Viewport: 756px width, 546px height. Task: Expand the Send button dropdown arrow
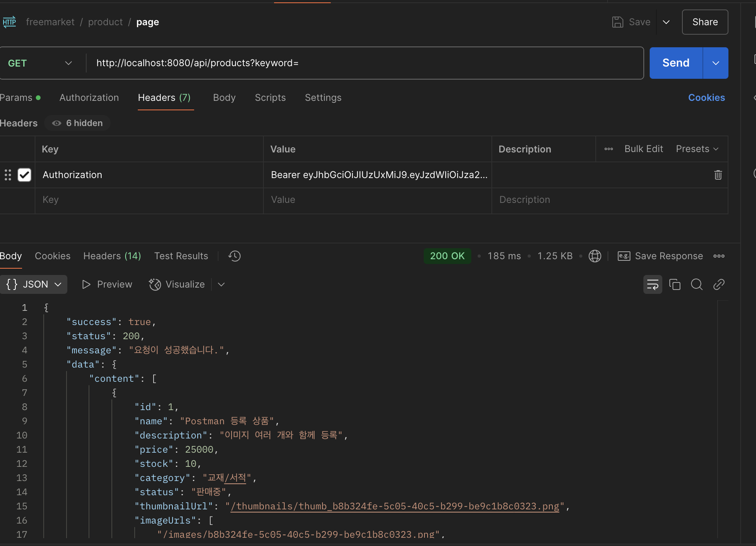(715, 63)
